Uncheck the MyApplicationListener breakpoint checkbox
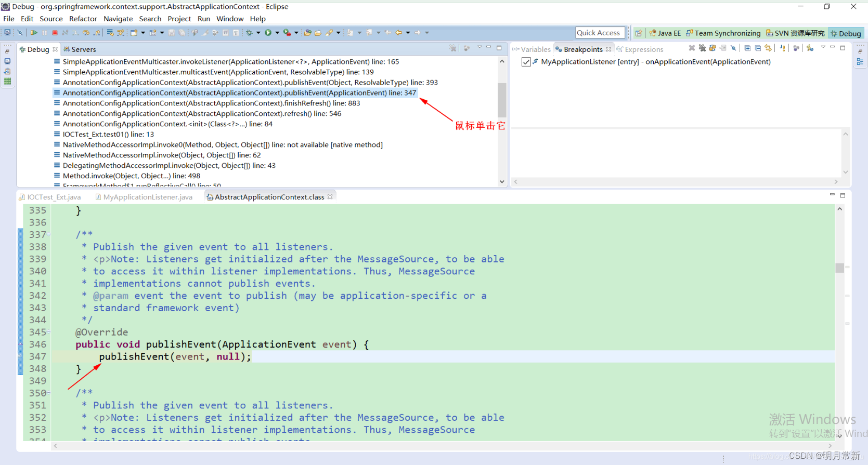The width and height of the screenshot is (868, 465). click(526, 62)
